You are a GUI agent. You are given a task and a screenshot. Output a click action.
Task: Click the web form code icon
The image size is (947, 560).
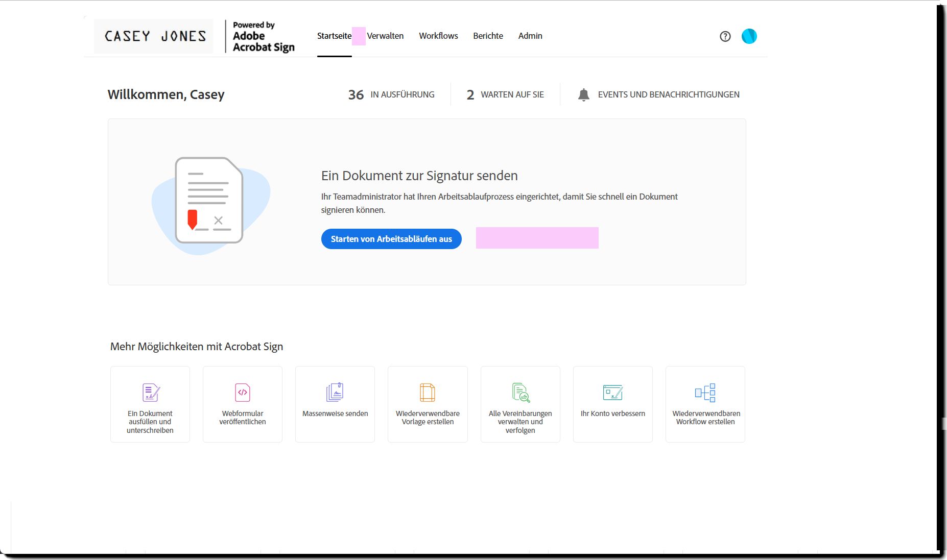point(243,393)
